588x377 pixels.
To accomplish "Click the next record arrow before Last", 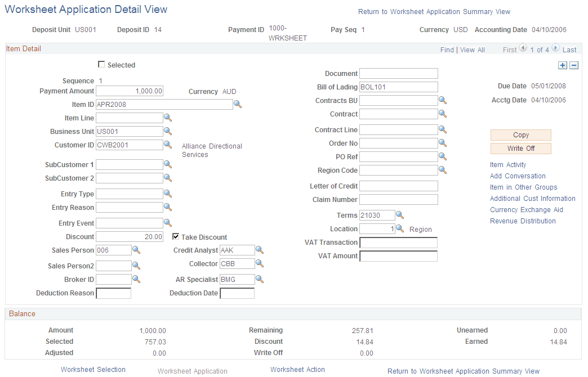I will [x=555, y=49].
